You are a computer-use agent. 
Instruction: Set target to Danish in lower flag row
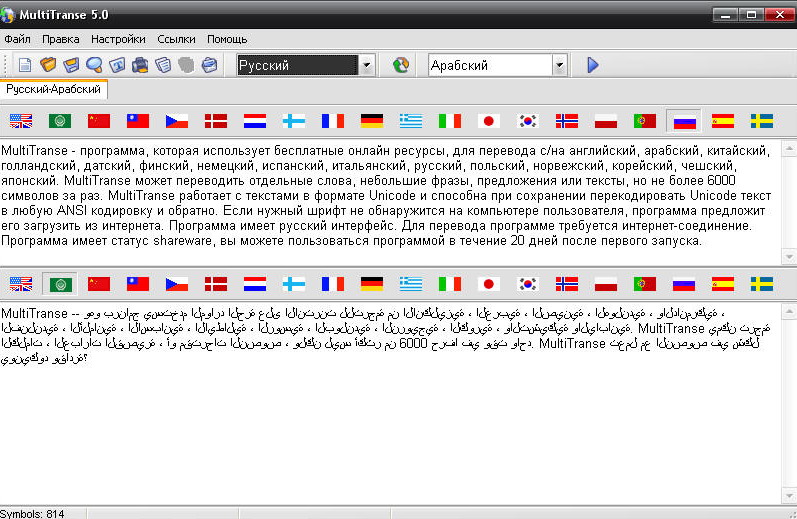(216, 284)
